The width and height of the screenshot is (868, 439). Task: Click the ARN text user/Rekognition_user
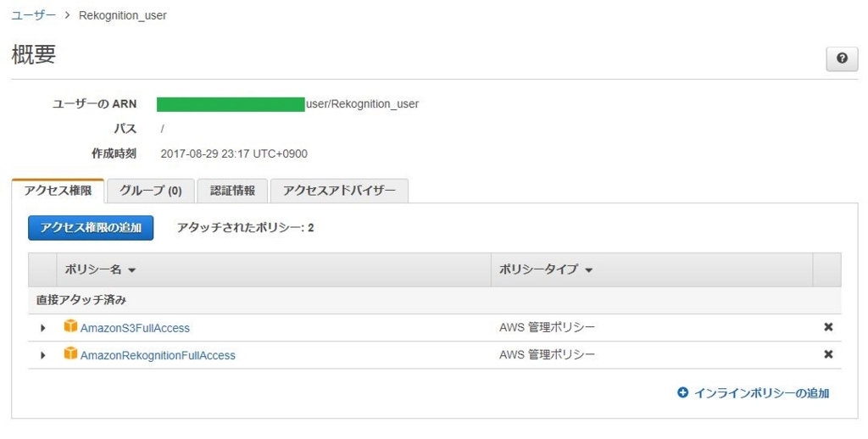pos(362,104)
